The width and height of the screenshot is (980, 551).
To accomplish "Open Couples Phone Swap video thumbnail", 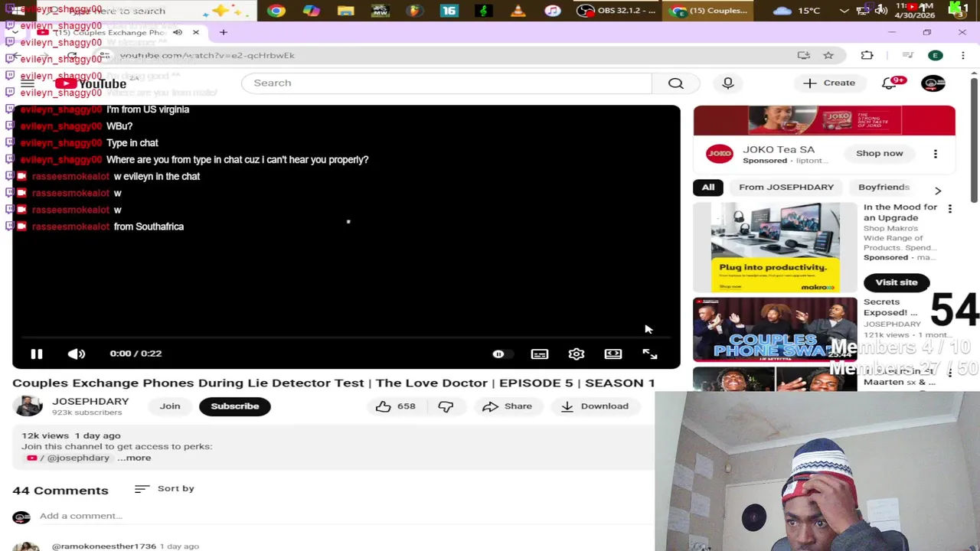I will pos(775,329).
